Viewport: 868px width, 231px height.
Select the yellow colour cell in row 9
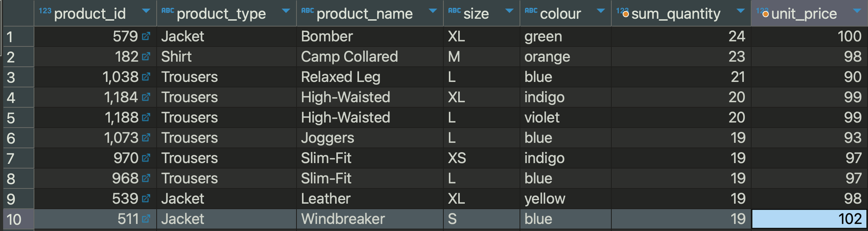pos(566,198)
